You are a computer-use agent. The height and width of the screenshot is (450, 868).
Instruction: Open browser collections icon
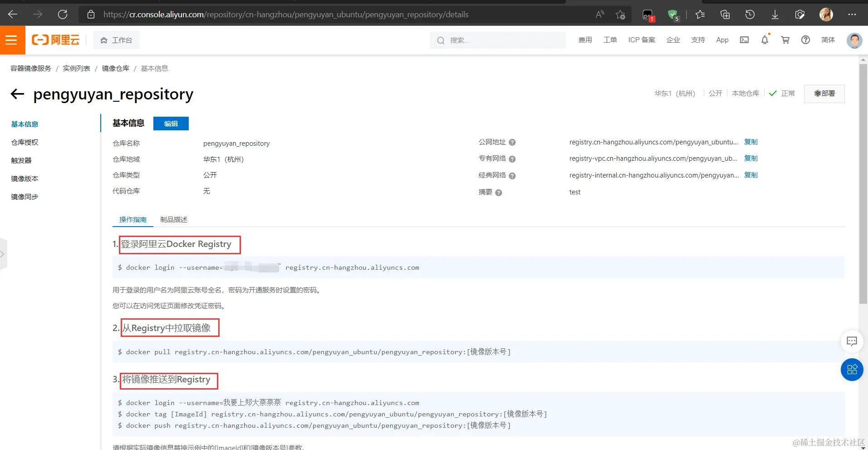click(x=725, y=15)
